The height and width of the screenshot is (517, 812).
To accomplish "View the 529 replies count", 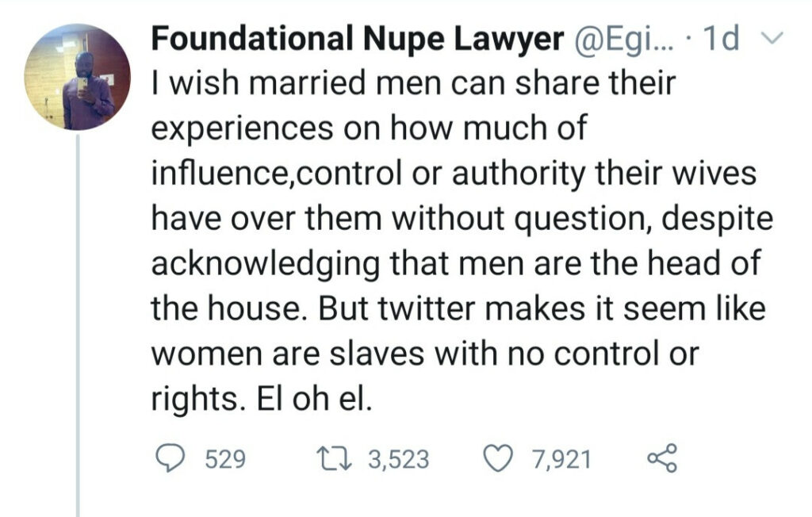I will pos(225,459).
